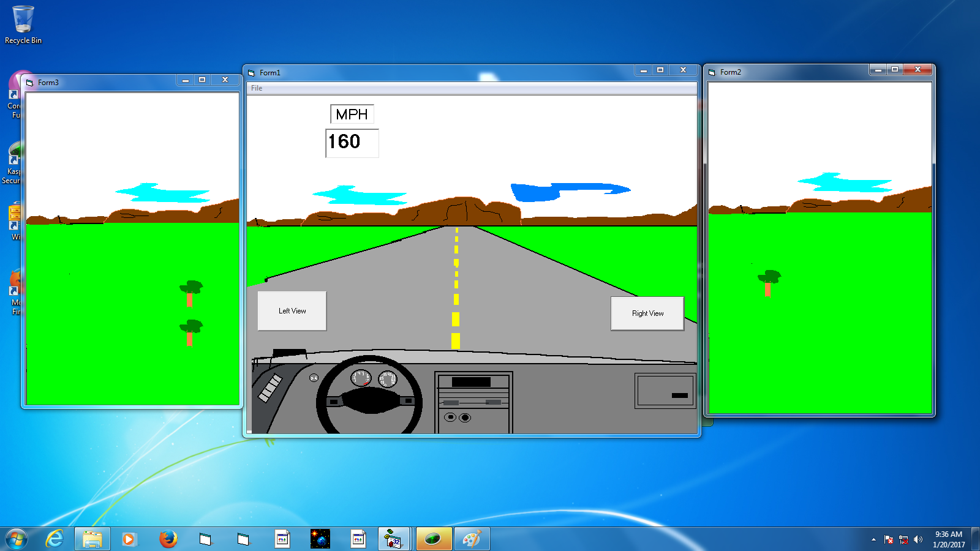980x551 pixels.
Task: Open Form1's title bar system icon
Action: pyautogui.click(x=251, y=73)
